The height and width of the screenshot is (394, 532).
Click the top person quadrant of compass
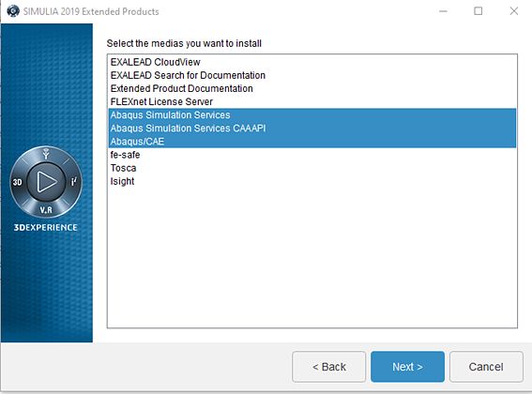46,154
